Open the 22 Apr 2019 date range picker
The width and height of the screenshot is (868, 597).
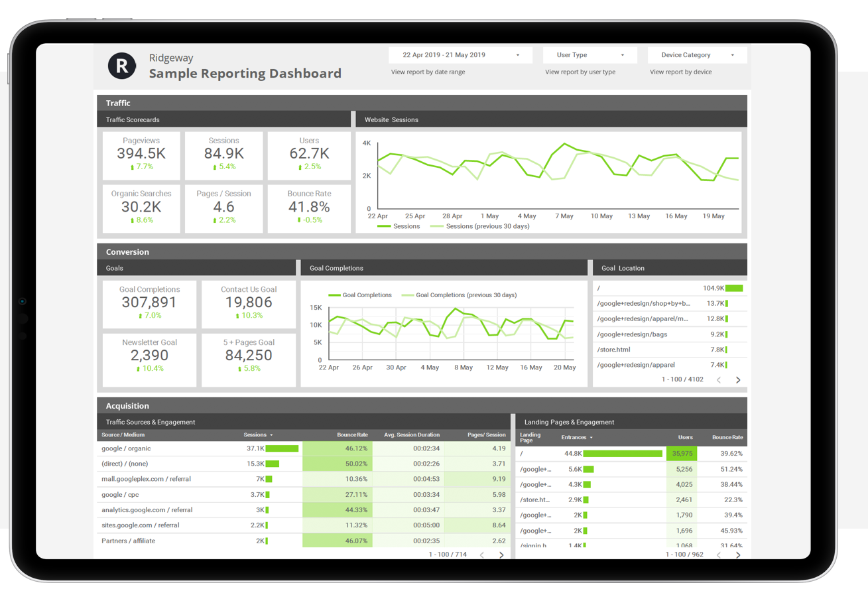click(x=459, y=54)
